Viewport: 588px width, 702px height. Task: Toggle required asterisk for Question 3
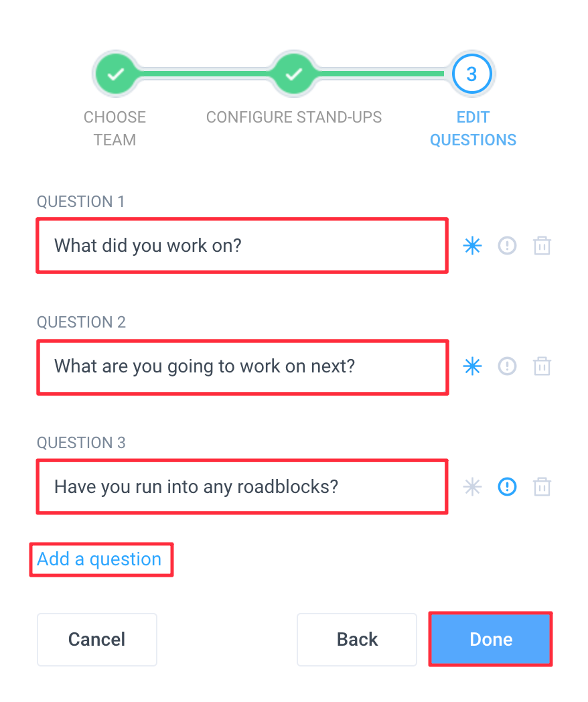[x=472, y=487]
